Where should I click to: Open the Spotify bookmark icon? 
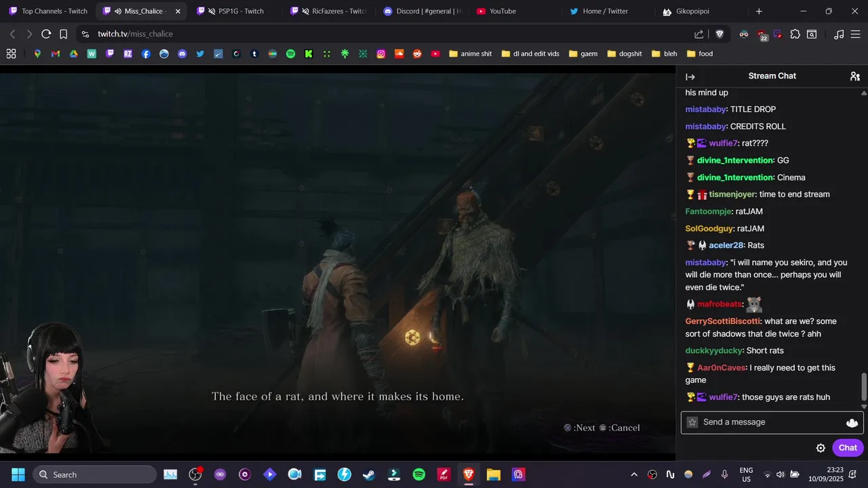290,54
